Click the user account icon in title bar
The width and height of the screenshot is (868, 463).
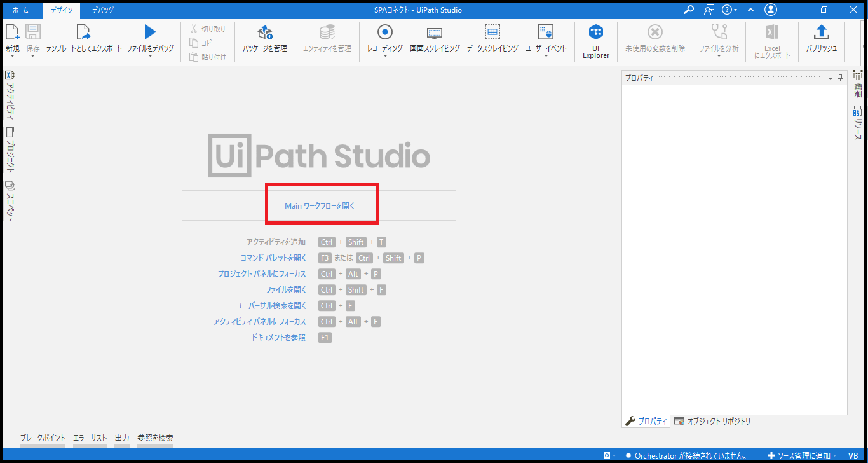771,10
